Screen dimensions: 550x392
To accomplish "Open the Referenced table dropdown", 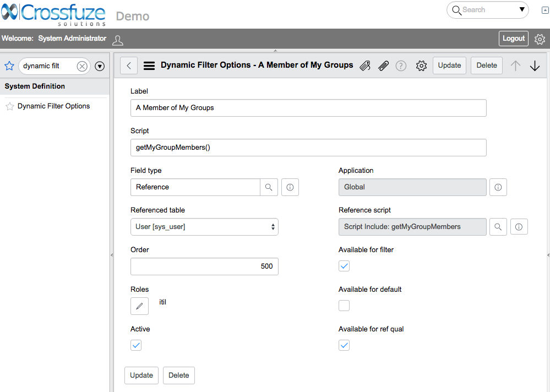I will 204,227.
